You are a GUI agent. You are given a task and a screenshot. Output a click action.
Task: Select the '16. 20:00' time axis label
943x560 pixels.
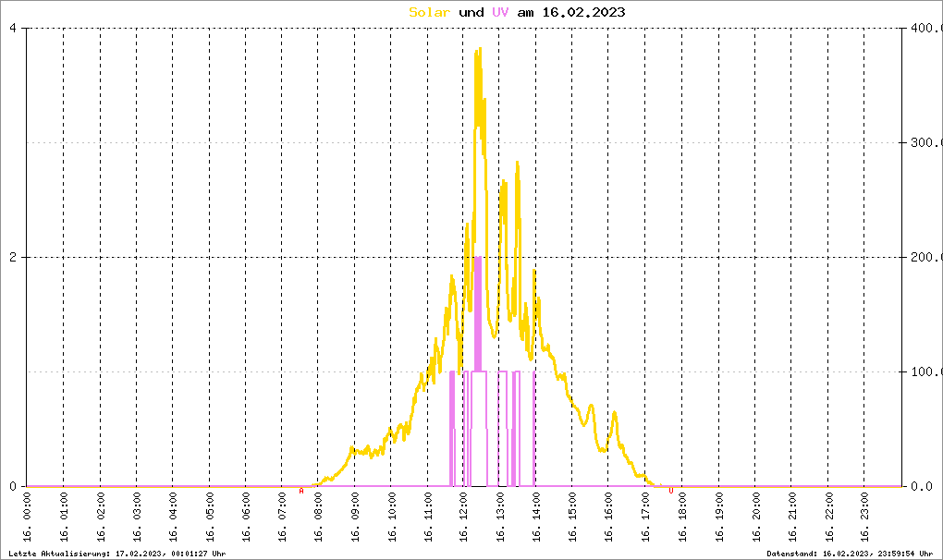point(756,518)
